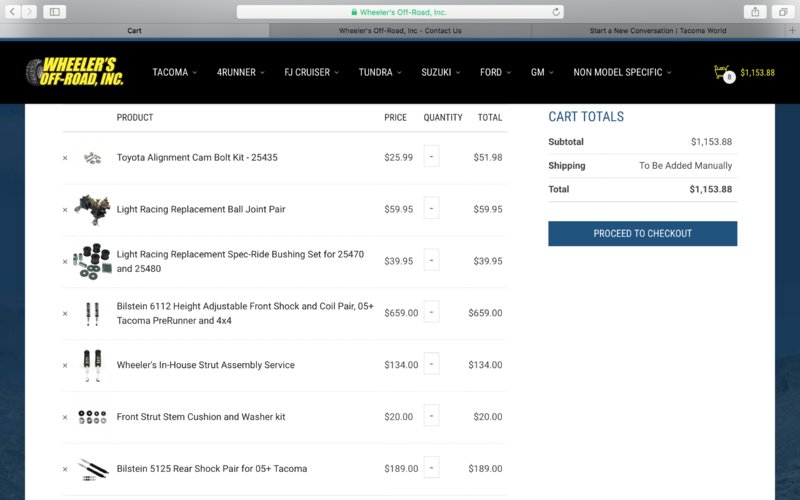This screenshot has height=500, width=800.
Task: Switch to Tacoma World conversation tab
Action: (658, 31)
